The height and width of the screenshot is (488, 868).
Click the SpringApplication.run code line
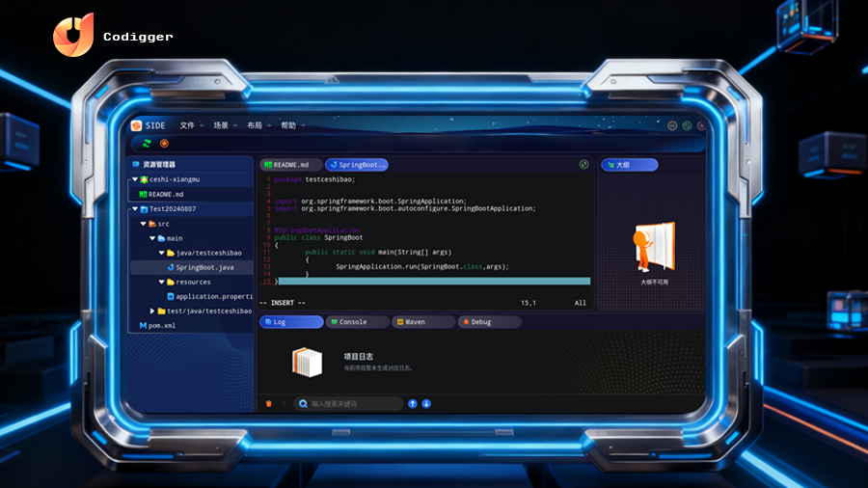[x=421, y=267]
